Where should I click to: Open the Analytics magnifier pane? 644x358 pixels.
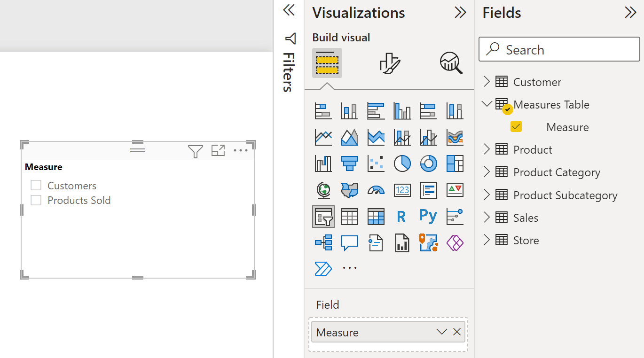(x=449, y=62)
